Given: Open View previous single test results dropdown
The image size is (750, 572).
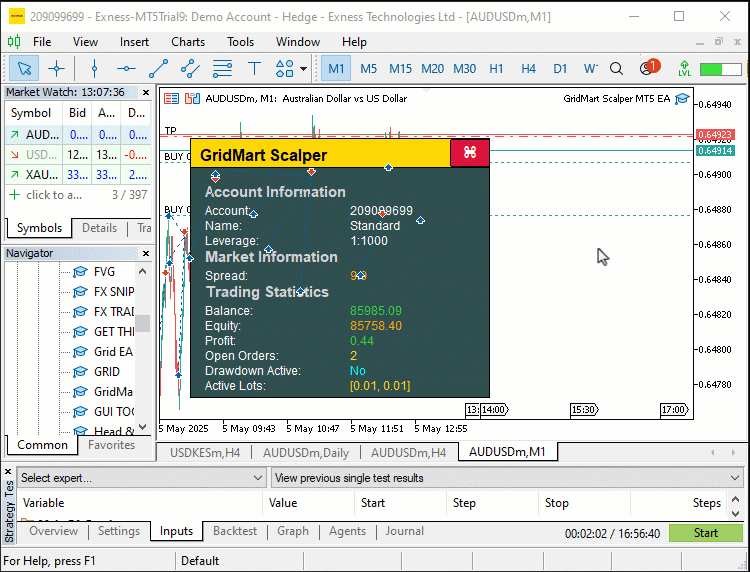Looking at the screenshot, I should coord(507,478).
